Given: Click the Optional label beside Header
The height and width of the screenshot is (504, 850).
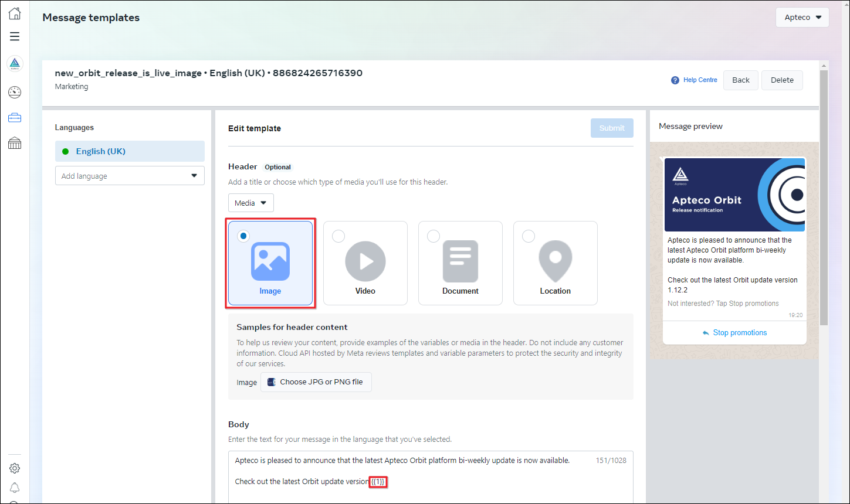Looking at the screenshot, I should tap(277, 167).
